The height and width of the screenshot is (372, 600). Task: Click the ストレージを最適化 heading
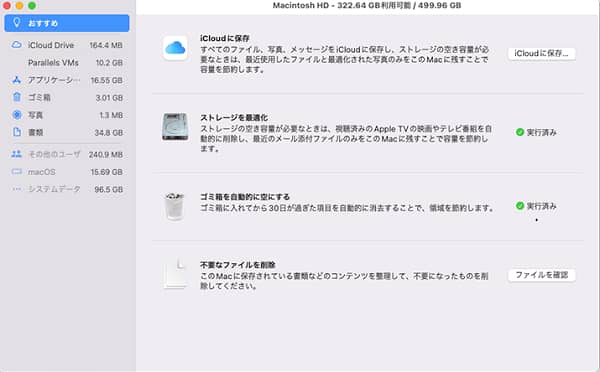tap(234, 117)
